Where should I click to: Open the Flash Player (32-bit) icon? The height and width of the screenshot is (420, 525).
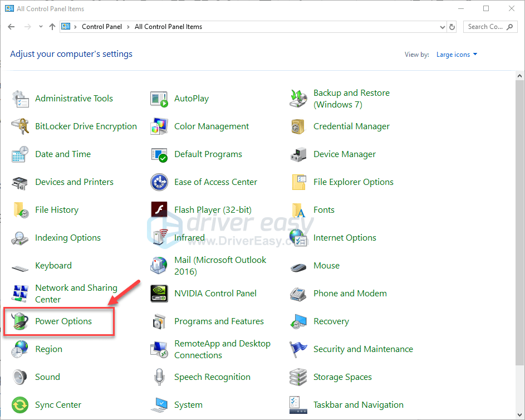pyautogui.click(x=159, y=210)
